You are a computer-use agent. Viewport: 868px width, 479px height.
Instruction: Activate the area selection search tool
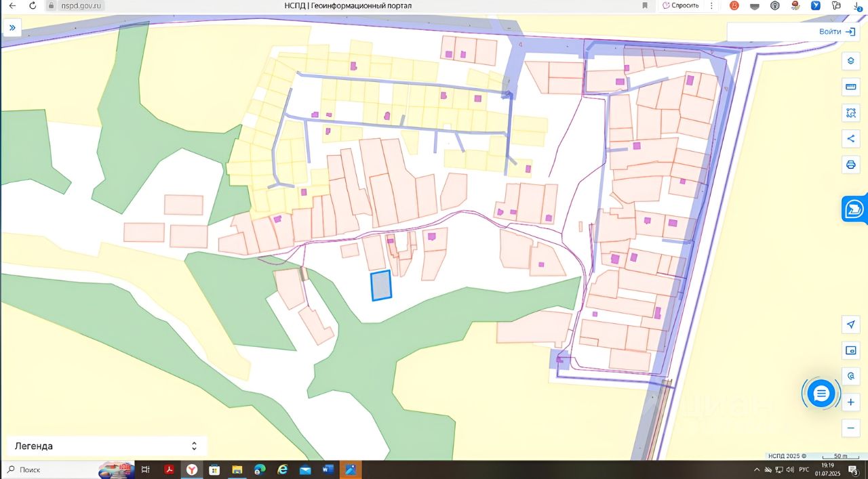850,113
